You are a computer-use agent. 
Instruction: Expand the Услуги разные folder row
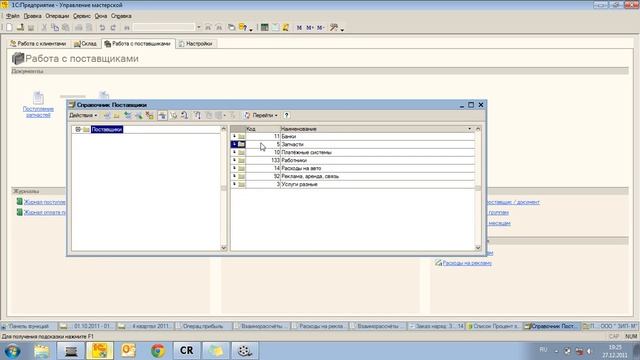pos(234,184)
